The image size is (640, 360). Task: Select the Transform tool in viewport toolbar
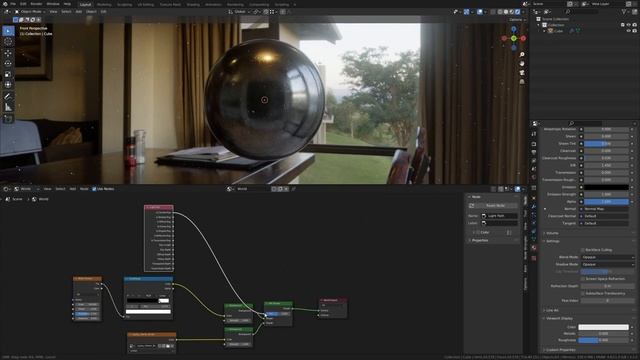tap(8, 84)
